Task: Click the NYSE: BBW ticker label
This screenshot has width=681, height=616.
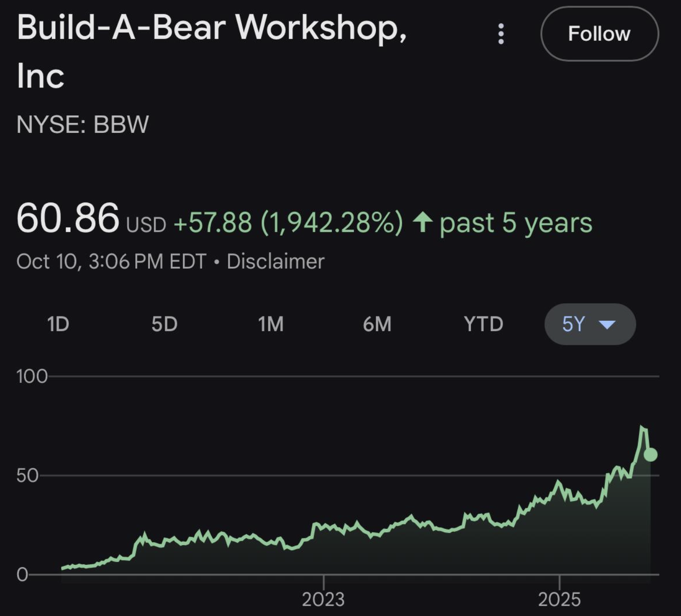Action: point(83,125)
